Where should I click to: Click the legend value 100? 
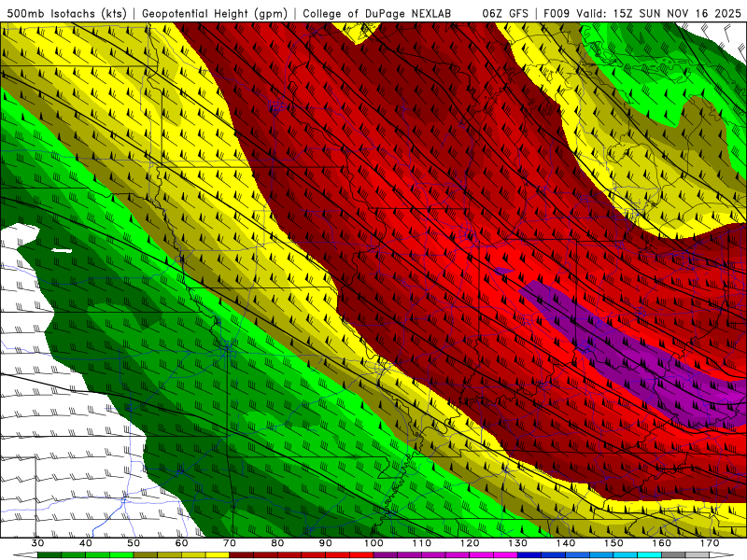point(373,543)
